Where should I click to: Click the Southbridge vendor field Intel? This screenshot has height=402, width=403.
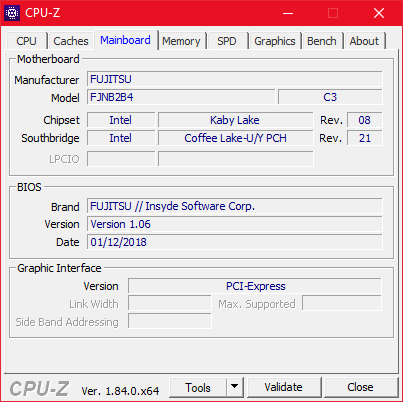tap(121, 138)
